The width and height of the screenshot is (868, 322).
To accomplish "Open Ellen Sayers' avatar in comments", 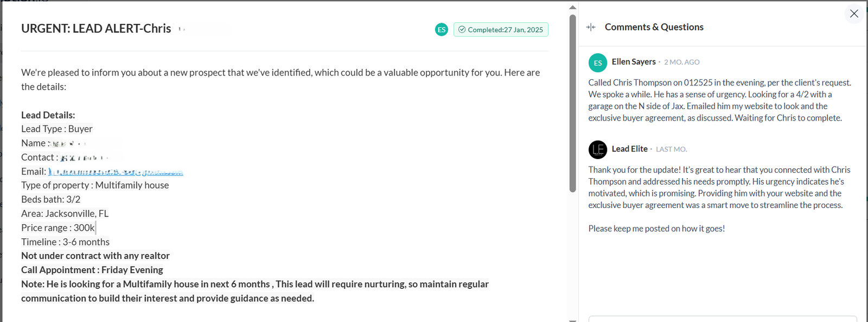I will pos(598,63).
